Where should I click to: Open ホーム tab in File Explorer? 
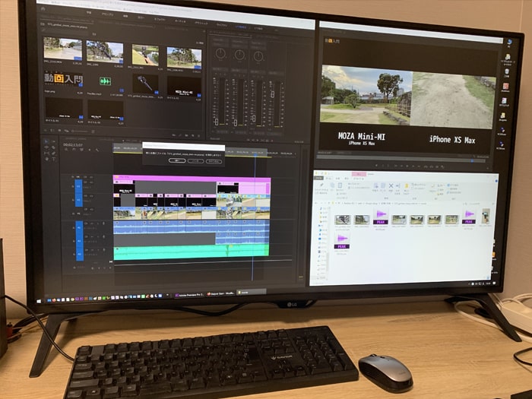[328, 178]
